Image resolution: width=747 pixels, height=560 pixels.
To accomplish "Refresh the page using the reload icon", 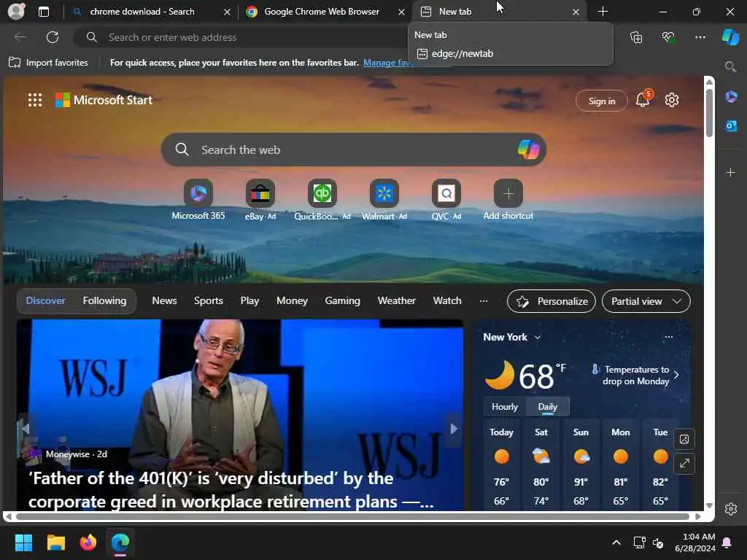I will (x=53, y=37).
